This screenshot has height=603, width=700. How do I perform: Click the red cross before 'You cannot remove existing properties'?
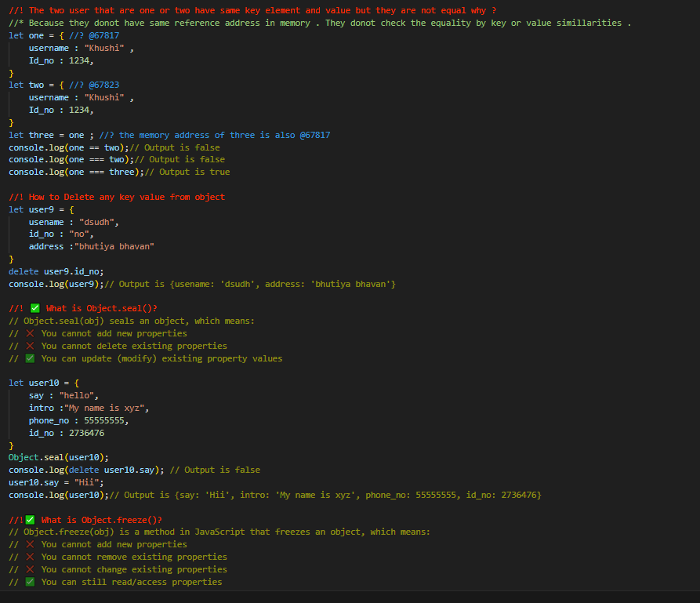pos(30,557)
